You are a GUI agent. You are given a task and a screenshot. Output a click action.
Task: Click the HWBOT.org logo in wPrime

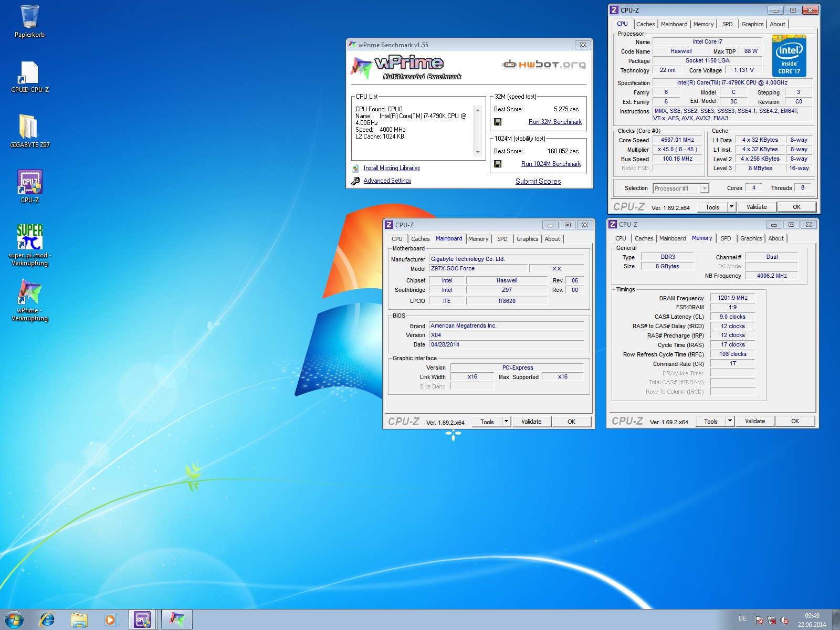coord(544,65)
